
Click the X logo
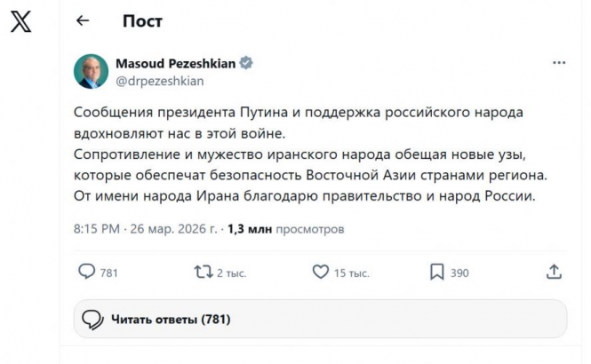pyautogui.click(x=20, y=22)
